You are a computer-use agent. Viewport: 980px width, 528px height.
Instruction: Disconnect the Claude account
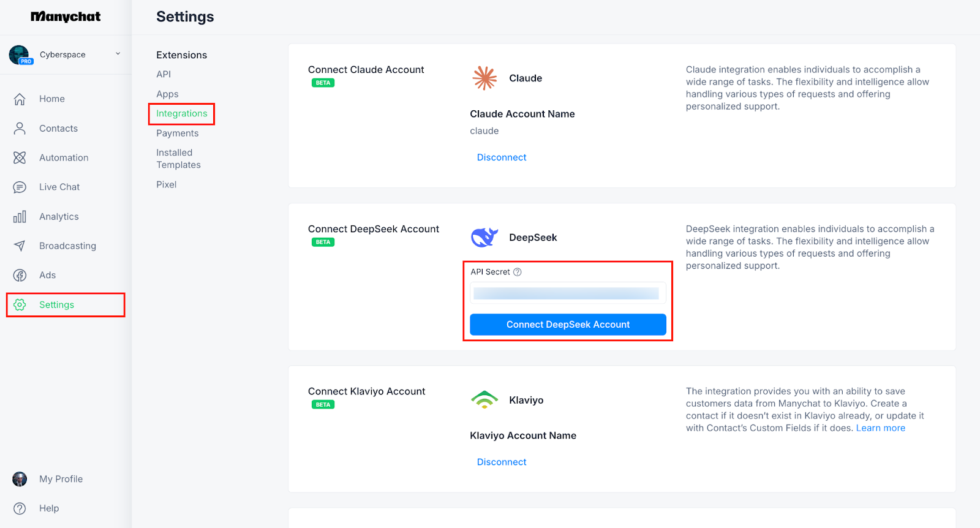(502, 157)
